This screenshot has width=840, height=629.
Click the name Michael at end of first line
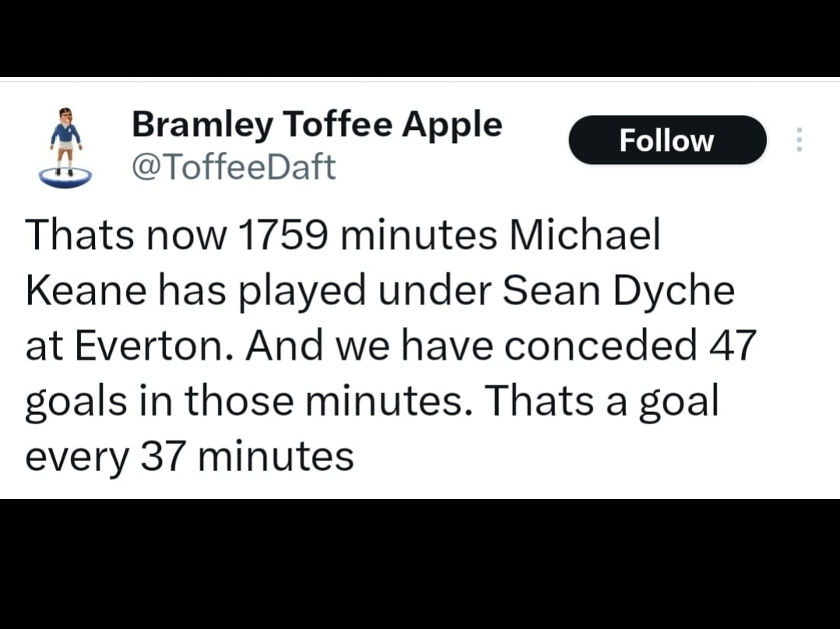584,235
